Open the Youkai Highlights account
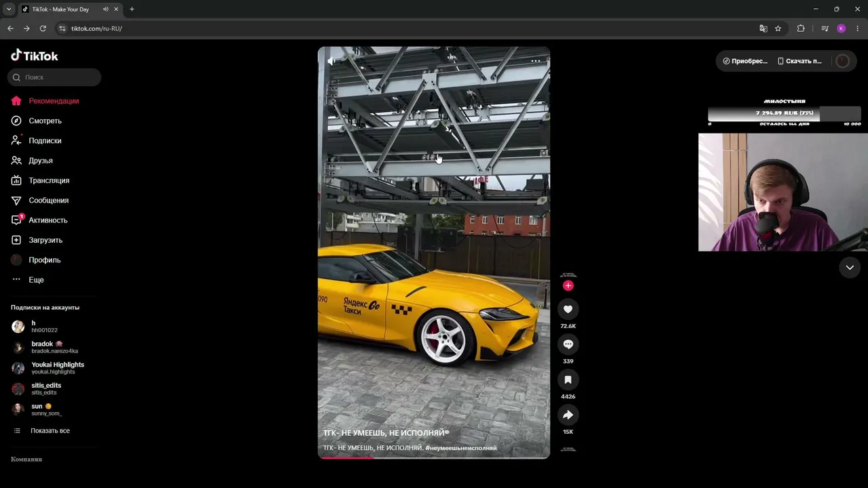This screenshot has width=868, height=488. point(48,368)
